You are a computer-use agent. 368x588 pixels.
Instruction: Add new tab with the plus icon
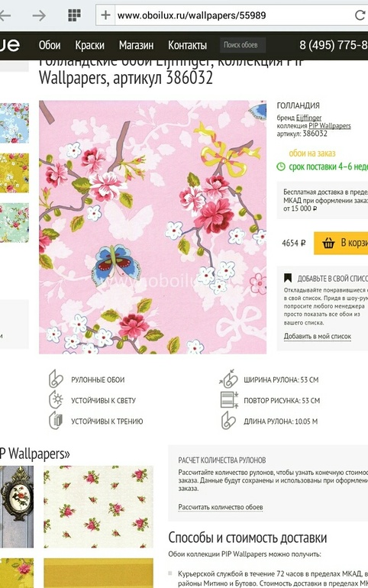[x=105, y=15]
